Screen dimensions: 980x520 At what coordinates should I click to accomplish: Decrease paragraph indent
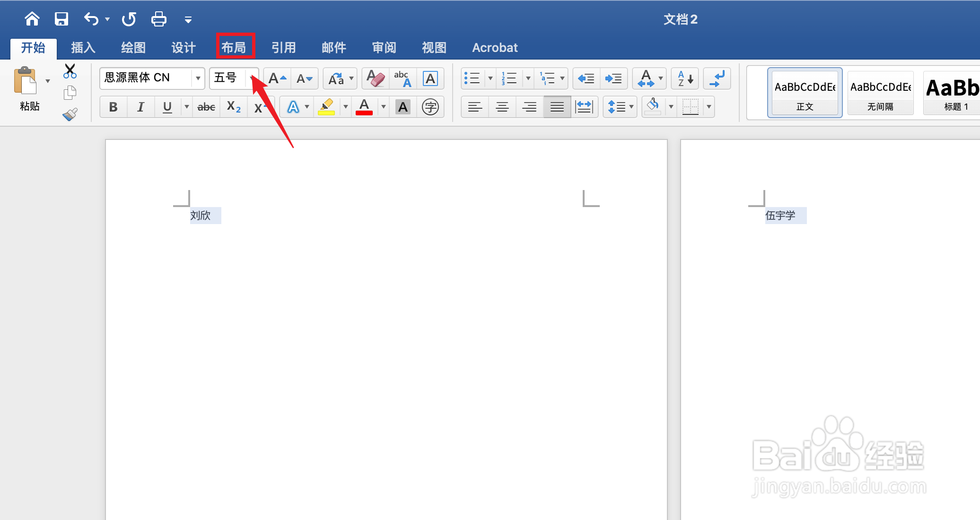point(586,78)
